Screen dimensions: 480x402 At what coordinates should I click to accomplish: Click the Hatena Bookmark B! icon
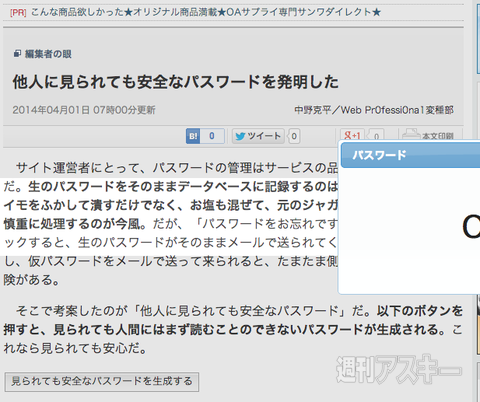pos(193,136)
